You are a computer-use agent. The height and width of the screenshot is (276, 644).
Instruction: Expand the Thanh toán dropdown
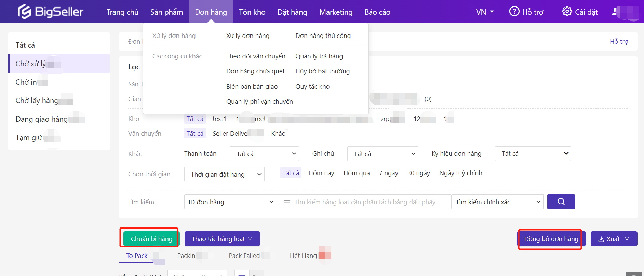point(264,154)
